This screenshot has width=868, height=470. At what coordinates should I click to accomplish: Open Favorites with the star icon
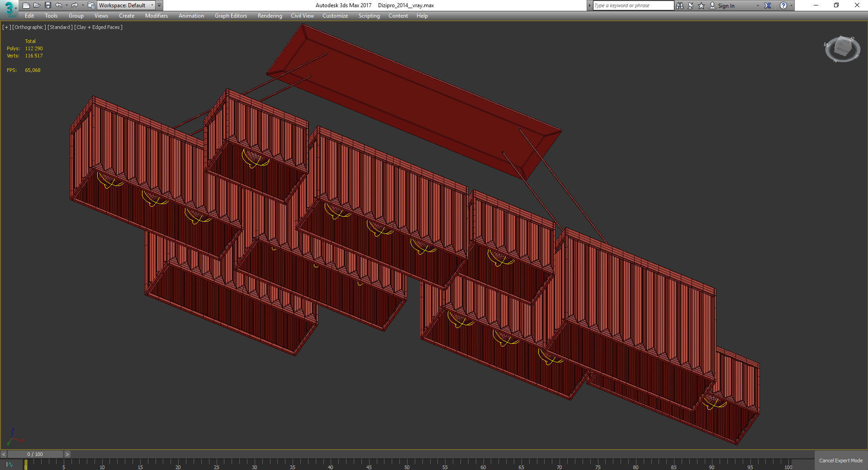(x=702, y=5)
